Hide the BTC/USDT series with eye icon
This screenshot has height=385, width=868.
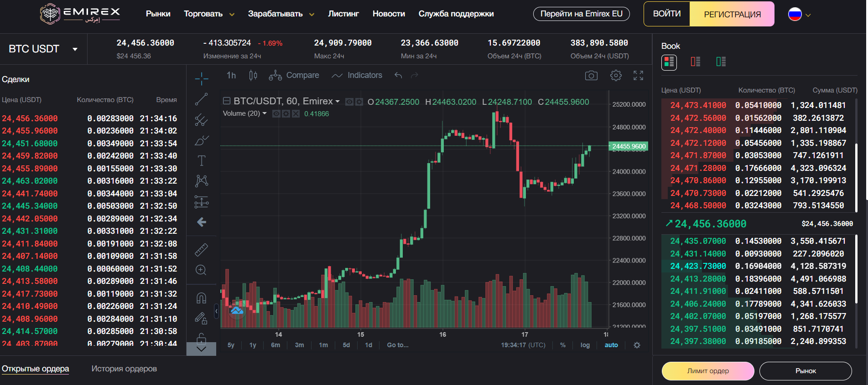point(349,102)
